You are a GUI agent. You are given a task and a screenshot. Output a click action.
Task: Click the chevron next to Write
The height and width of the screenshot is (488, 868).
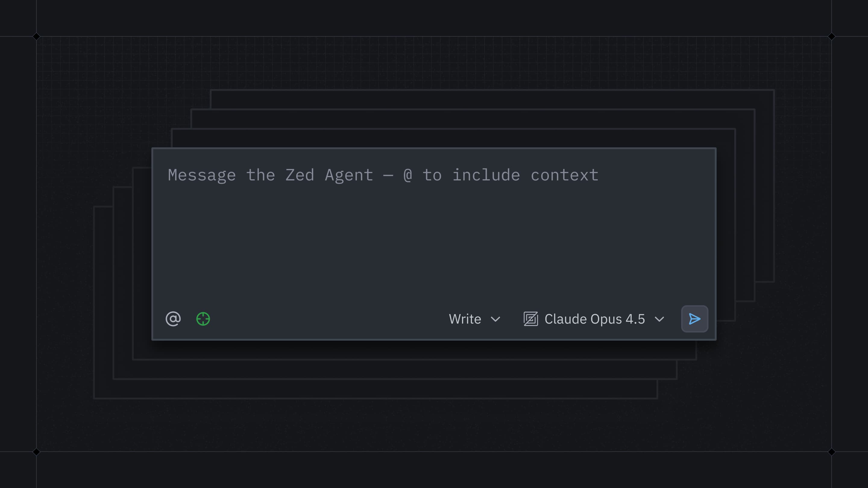point(495,319)
